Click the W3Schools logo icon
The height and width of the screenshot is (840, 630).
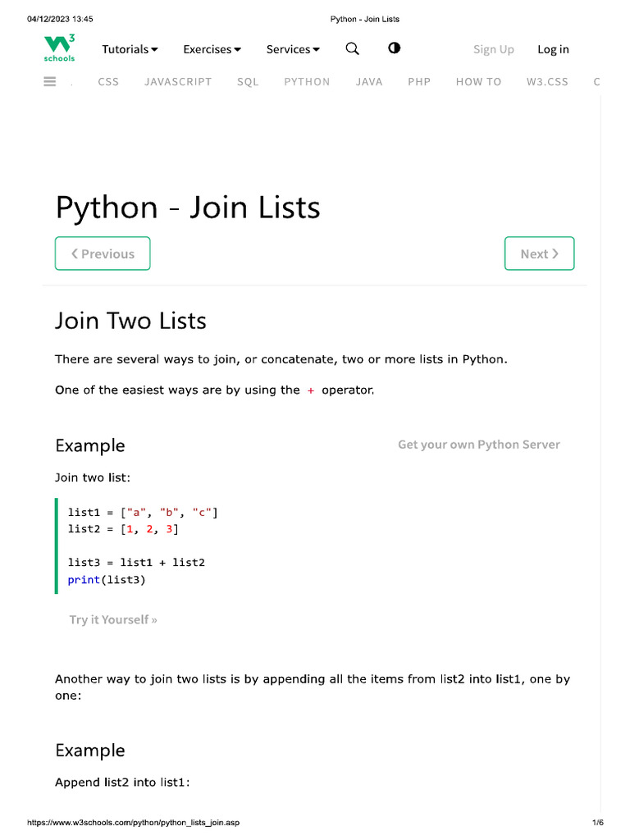(59, 48)
